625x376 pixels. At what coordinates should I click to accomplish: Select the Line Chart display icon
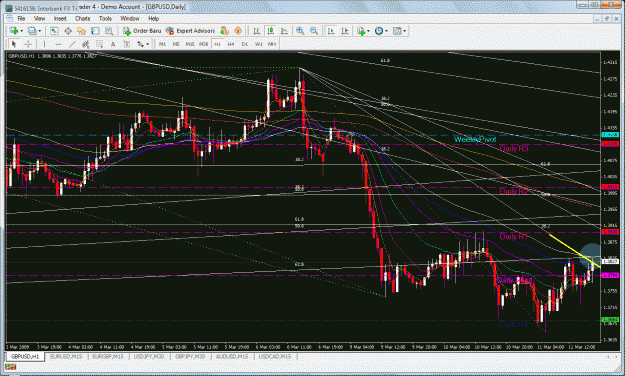(284, 31)
